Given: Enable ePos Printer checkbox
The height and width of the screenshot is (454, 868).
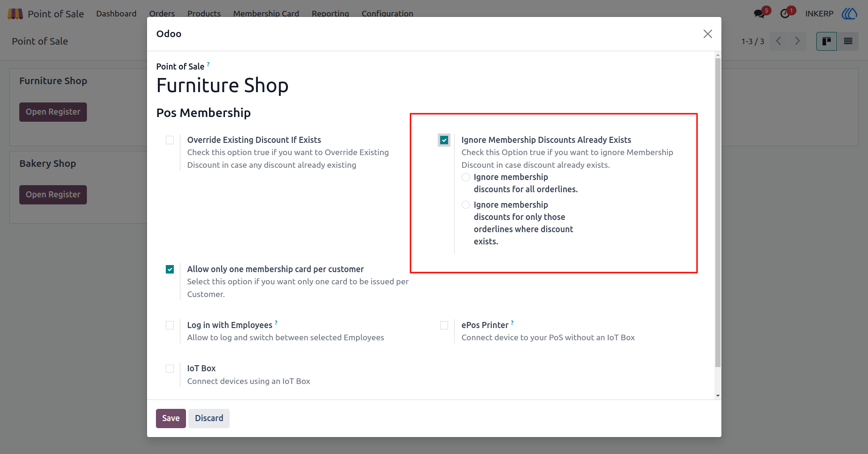Looking at the screenshot, I should tap(444, 325).
